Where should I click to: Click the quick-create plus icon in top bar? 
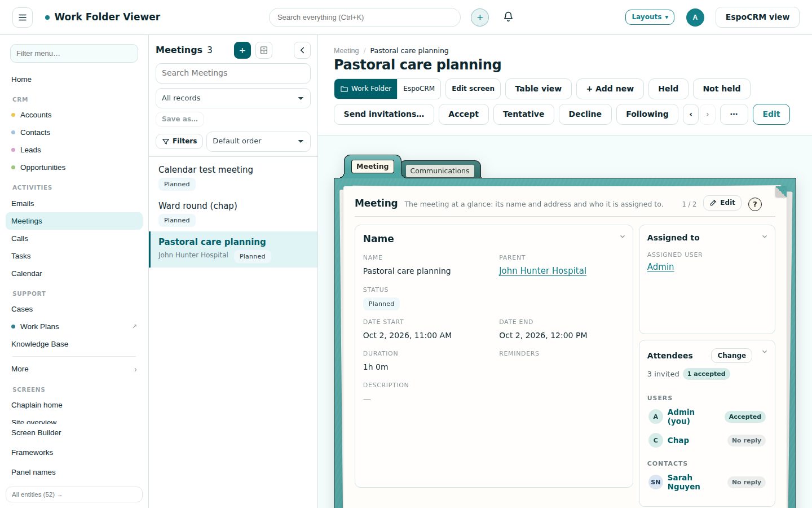click(x=480, y=17)
